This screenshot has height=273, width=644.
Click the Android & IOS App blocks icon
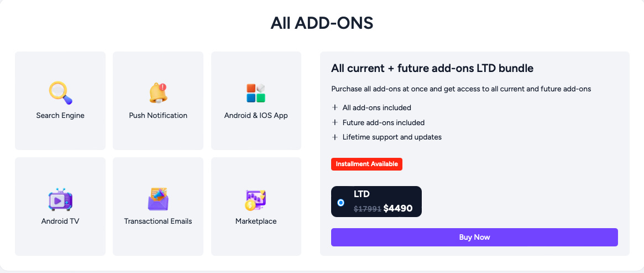click(x=256, y=93)
